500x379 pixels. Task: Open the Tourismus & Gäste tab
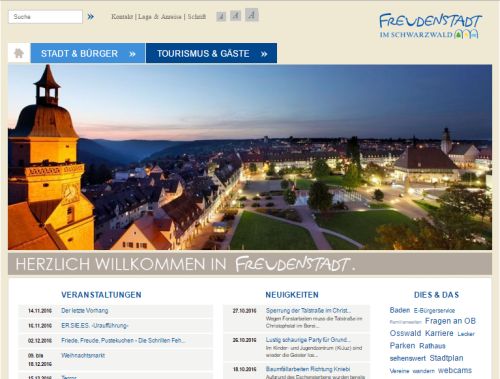pyautogui.click(x=211, y=53)
